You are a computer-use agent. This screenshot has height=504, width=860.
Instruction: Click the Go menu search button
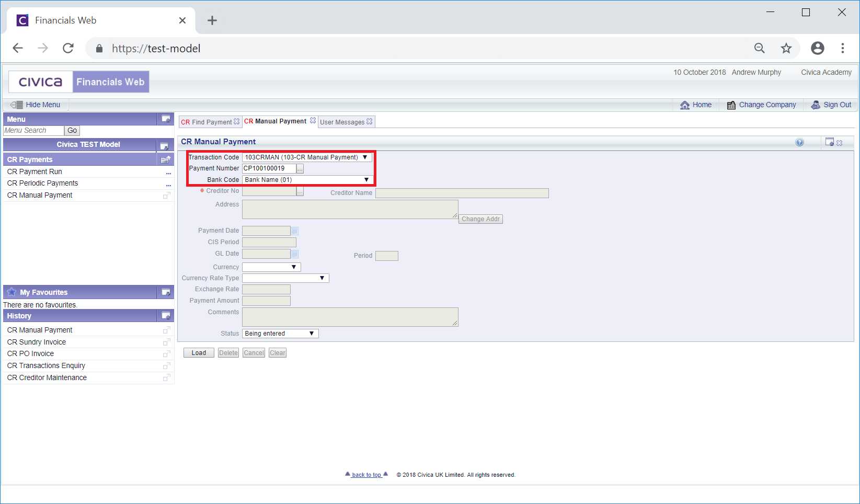(x=72, y=131)
